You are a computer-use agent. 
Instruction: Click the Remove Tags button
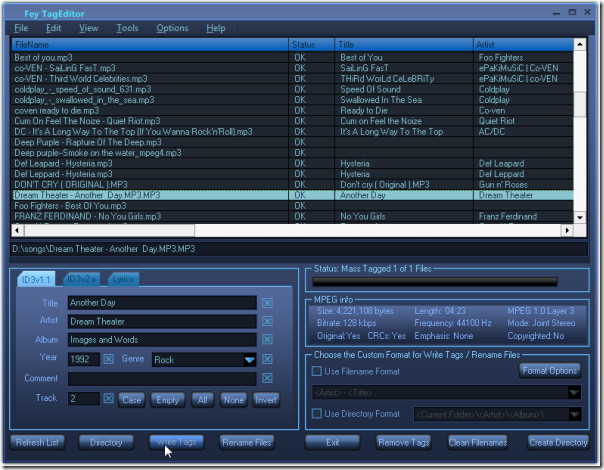click(x=403, y=442)
